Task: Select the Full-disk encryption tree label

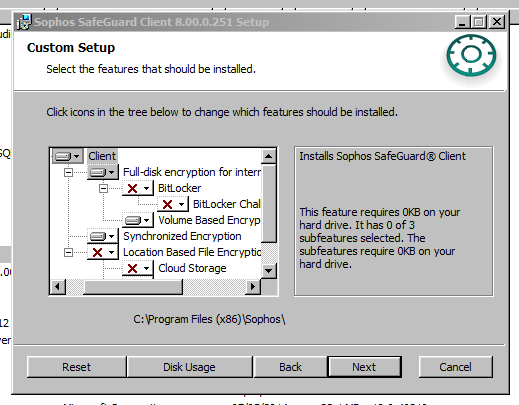Action: (192, 172)
